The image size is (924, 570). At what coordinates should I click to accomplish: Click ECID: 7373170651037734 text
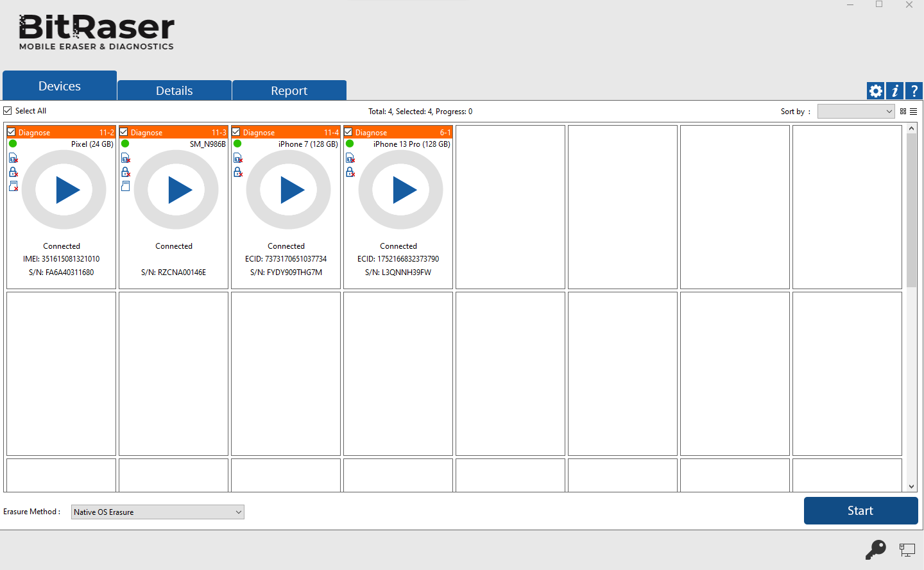(x=286, y=259)
